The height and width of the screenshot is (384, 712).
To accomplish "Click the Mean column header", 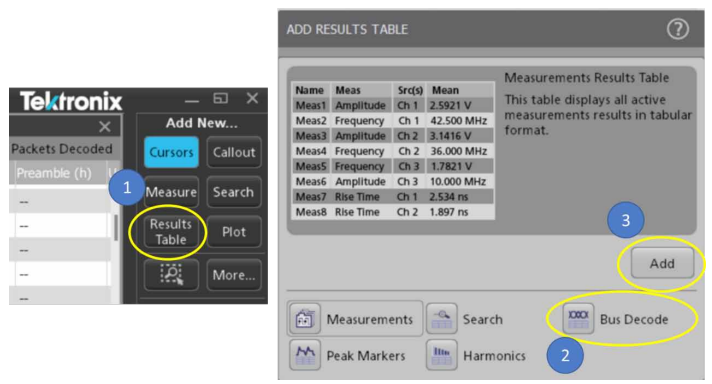I will [x=445, y=90].
